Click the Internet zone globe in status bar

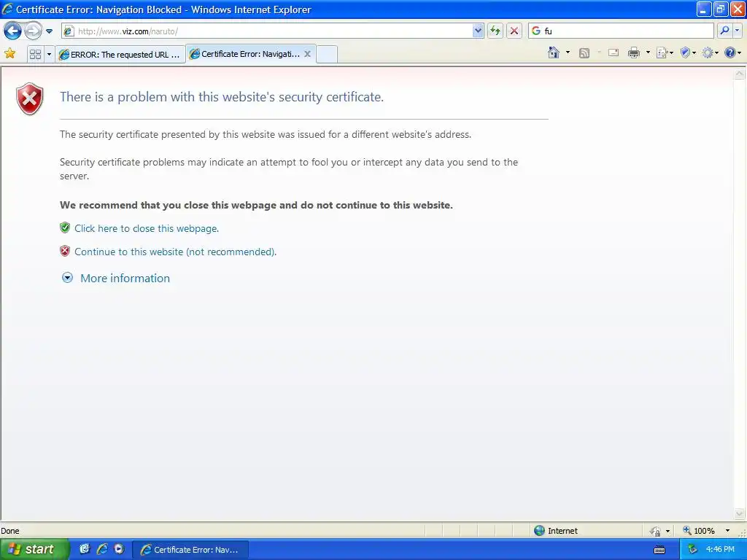[539, 531]
